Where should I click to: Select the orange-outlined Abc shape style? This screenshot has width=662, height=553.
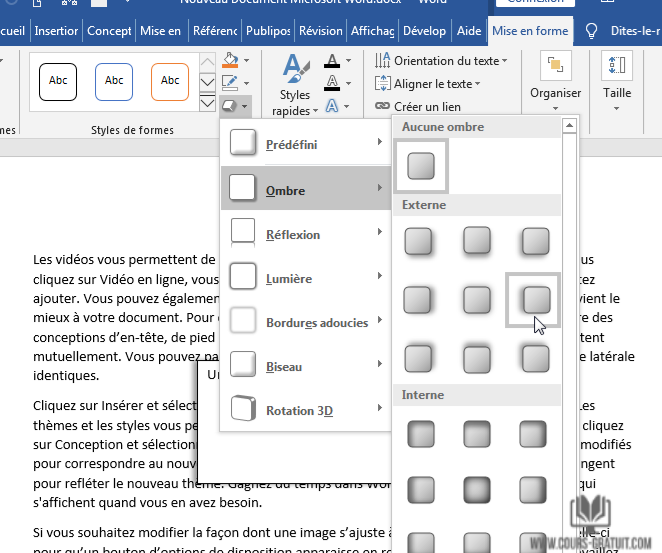170,81
